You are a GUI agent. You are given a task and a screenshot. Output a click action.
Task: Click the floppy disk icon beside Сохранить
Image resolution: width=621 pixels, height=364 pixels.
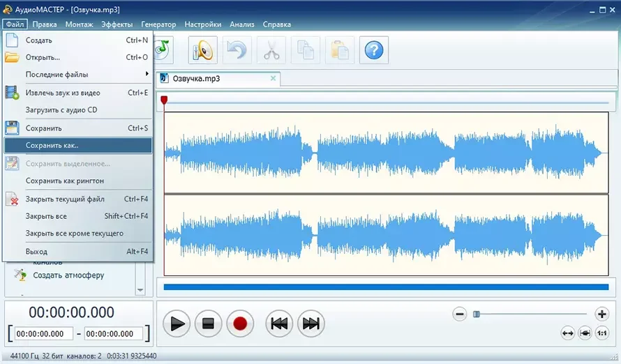[12, 128]
